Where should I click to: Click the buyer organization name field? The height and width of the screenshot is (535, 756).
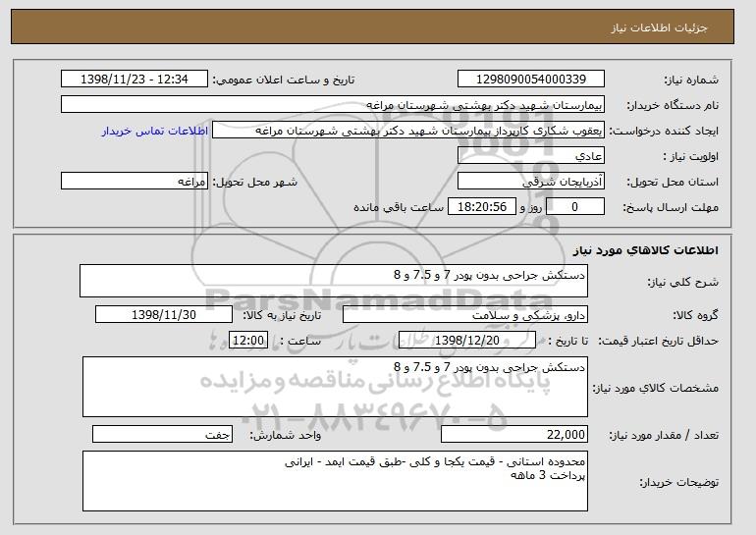click(x=333, y=105)
